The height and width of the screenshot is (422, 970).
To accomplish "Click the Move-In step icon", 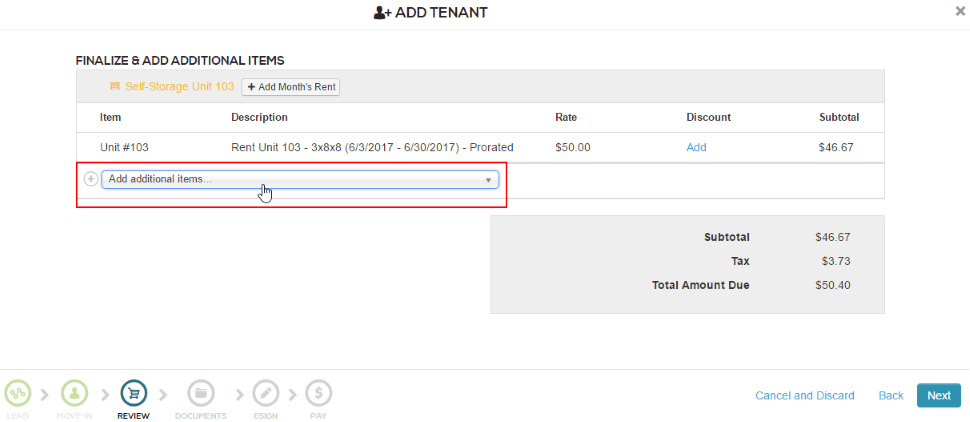I will (x=75, y=393).
